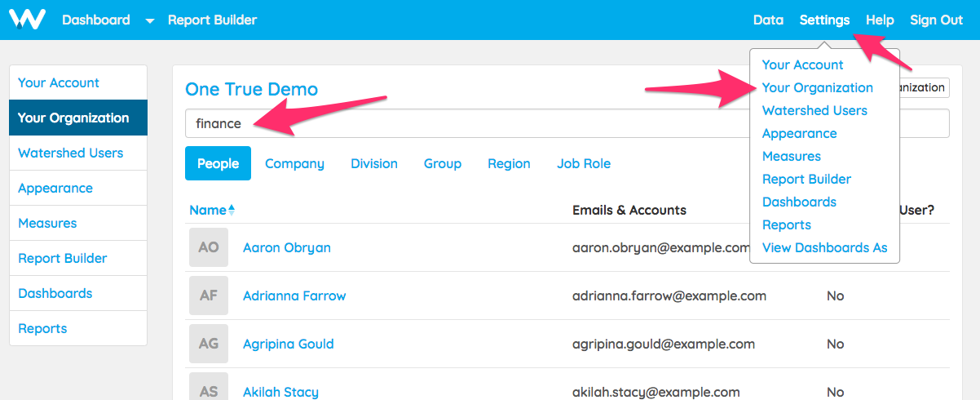Open Akilah Stacy's profile link
980x400 pixels.
click(280, 392)
